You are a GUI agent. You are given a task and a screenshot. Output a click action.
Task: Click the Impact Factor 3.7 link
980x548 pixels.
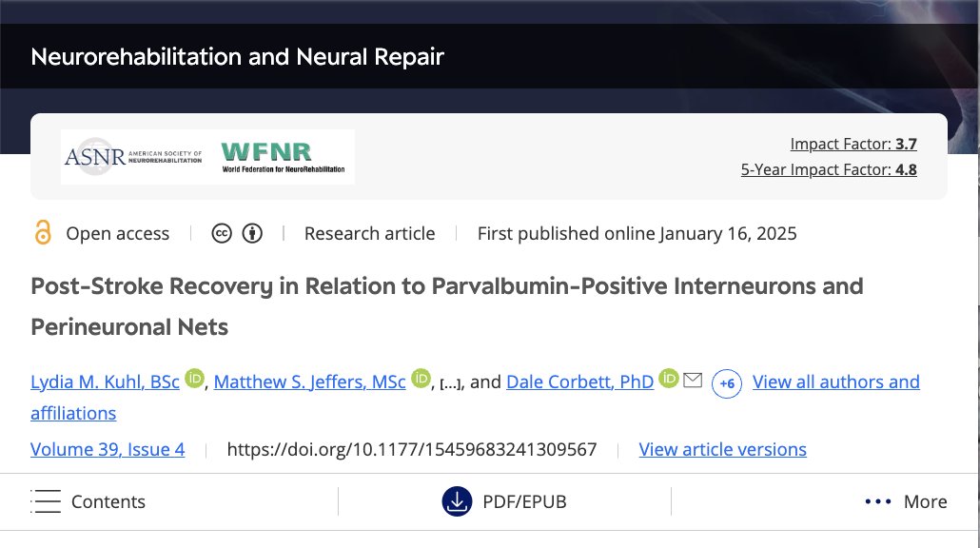tap(853, 143)
